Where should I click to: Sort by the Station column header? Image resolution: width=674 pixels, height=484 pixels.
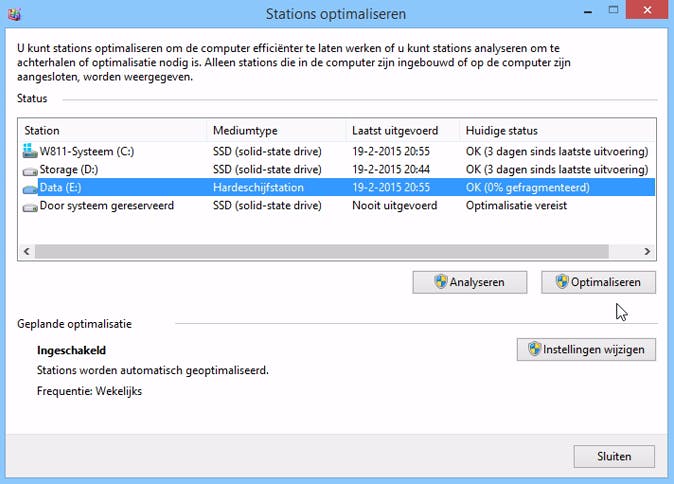click(112, 130)
